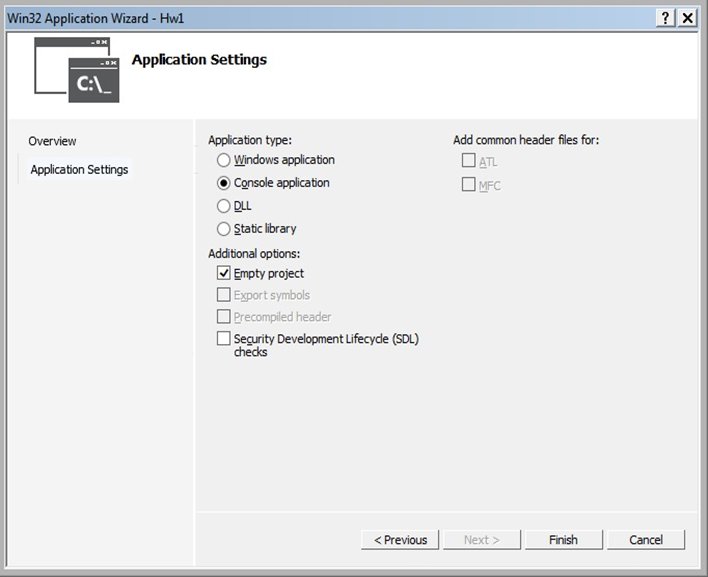Go back with the Previous button
Image resolution: width=708 pixels, height=577 pixels.
(400, 540)
